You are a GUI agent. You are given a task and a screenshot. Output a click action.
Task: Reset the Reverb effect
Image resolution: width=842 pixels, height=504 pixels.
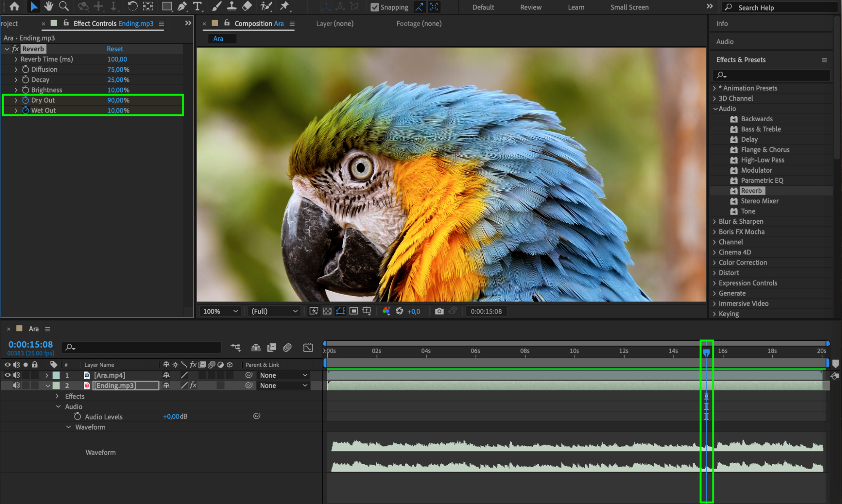click(115, 49)
